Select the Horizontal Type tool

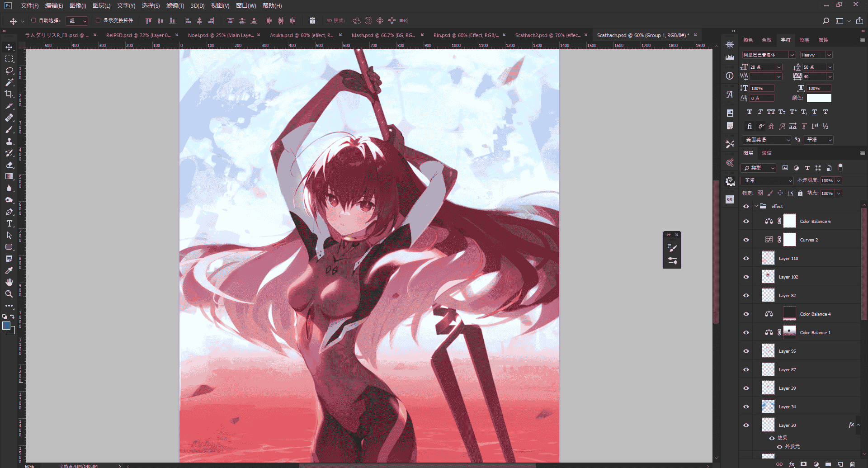(9, 223)
